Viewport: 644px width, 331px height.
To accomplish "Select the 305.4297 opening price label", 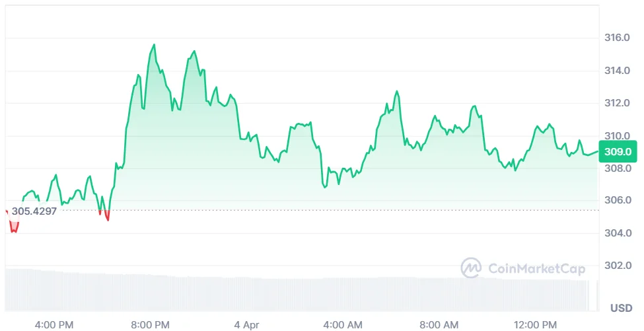I will click(x=34, y=211).
